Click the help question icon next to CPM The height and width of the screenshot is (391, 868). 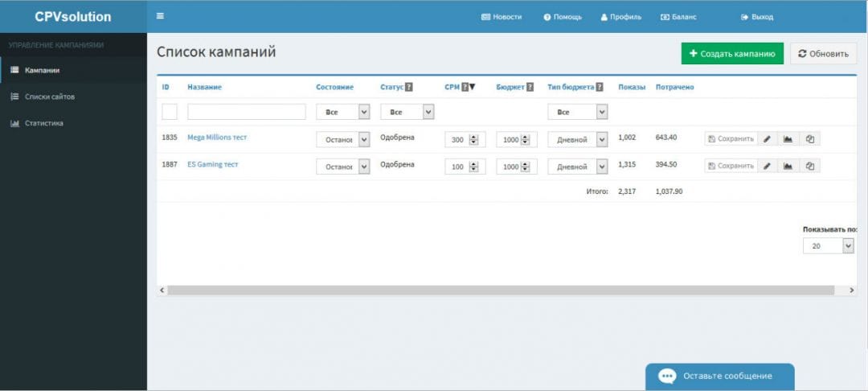click(x=465, y=87)
